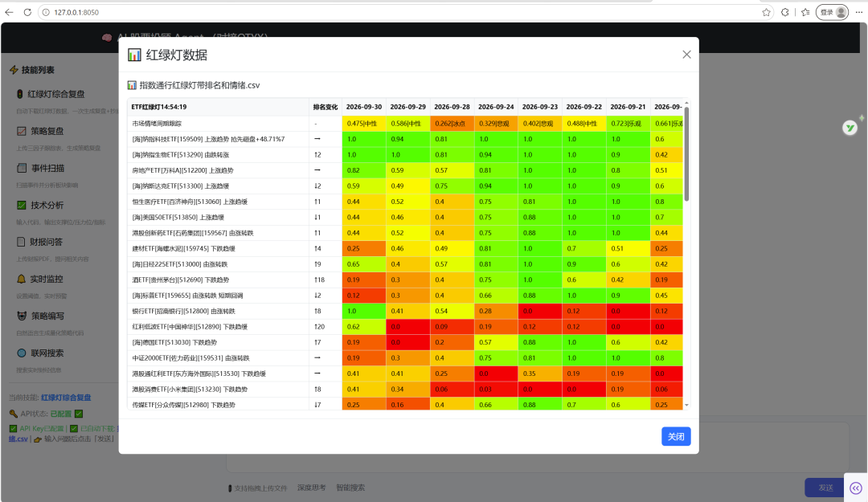
Task: Click the table's vertical scrollbar thumb
Action: click(686, 153)
